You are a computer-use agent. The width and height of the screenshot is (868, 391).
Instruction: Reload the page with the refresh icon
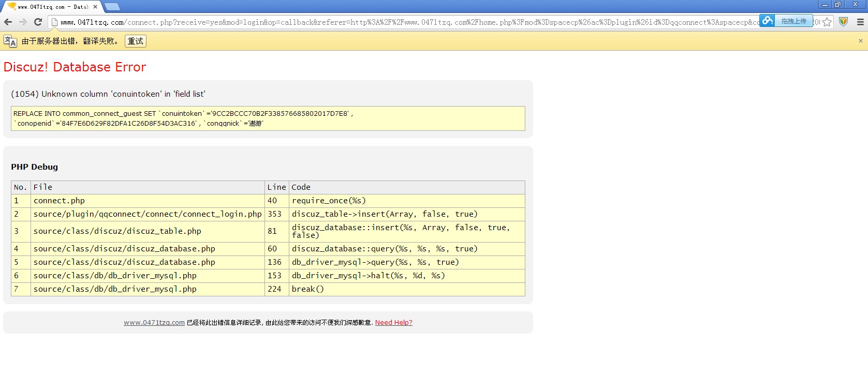coord(38,22)
